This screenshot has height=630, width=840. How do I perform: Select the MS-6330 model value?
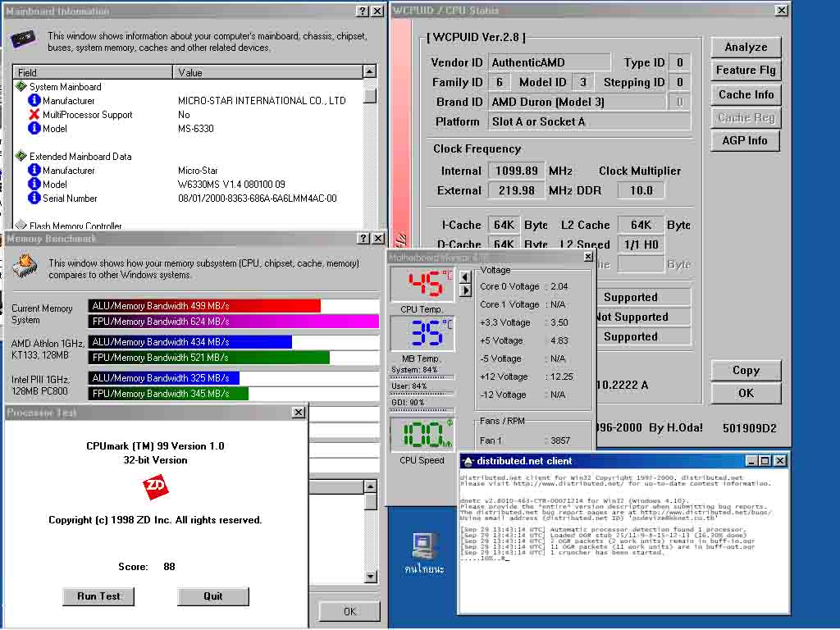point(195,129)
